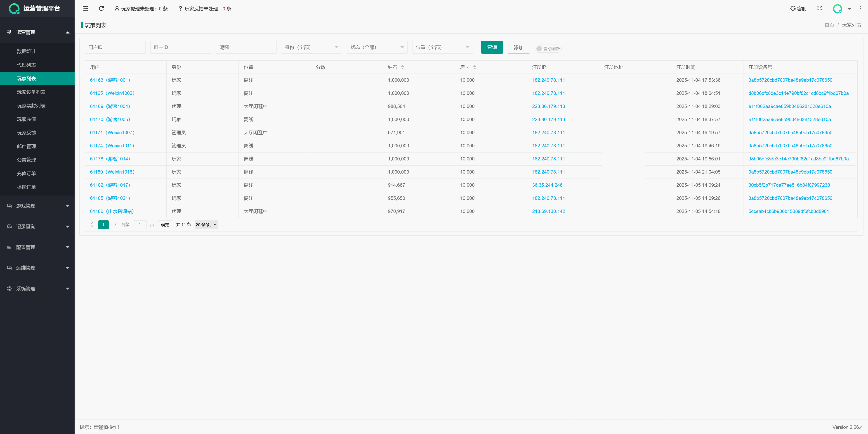Click the green 查询 search button
The height and width of the screenshot is (434, 868).
492,47
